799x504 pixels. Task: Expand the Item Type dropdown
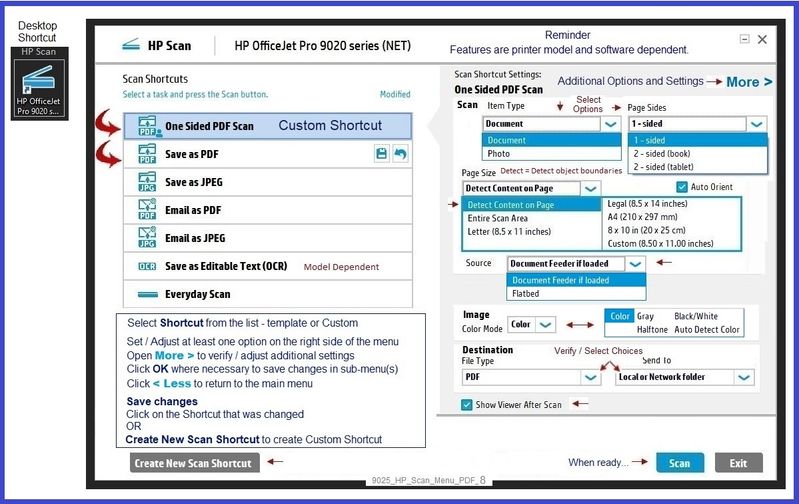tap(610, 124)
